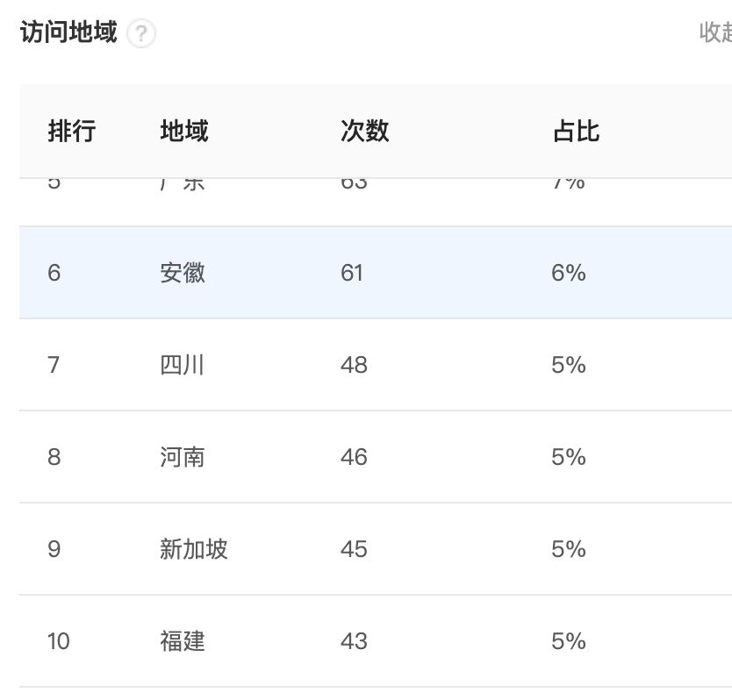This screenshot has height=700, width=732.
Task: Click the 地域 column header
Action: [x=184, y=132]
